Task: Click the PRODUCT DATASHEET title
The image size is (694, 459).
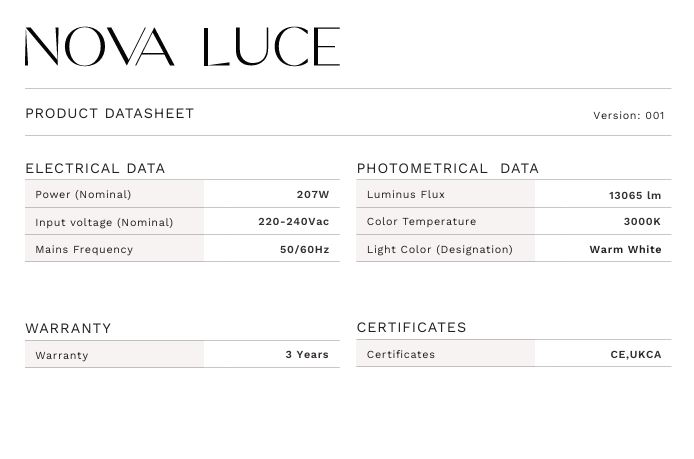Action: click(x=110, y=114)
